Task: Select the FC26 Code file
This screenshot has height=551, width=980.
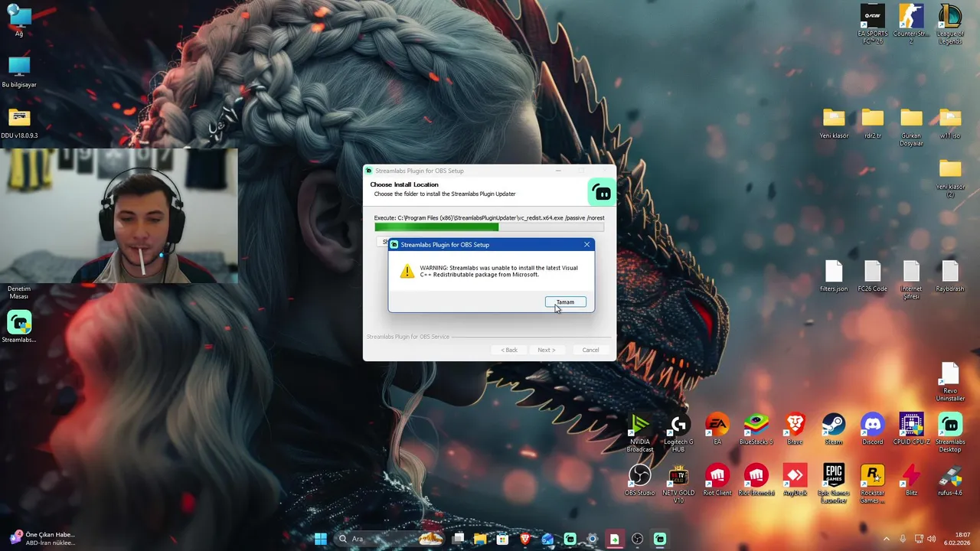Action: pos(873,276)
